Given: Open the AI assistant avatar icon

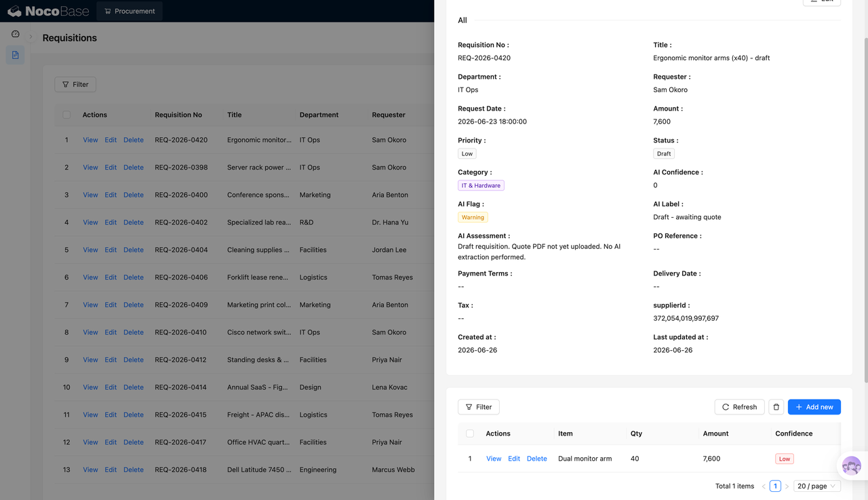Looking at the screenshot, I should tap(852, 466).
